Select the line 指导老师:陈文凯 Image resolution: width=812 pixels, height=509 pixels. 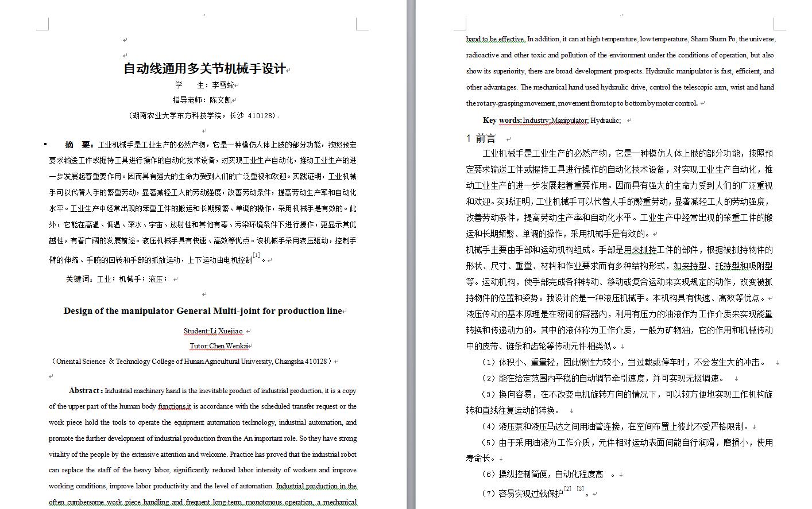202,100
